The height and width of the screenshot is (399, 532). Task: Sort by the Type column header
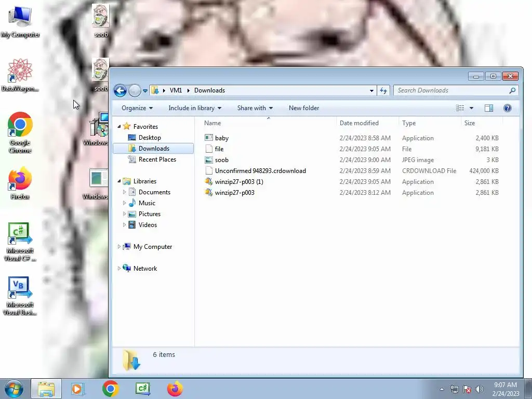tap(409, 123)
